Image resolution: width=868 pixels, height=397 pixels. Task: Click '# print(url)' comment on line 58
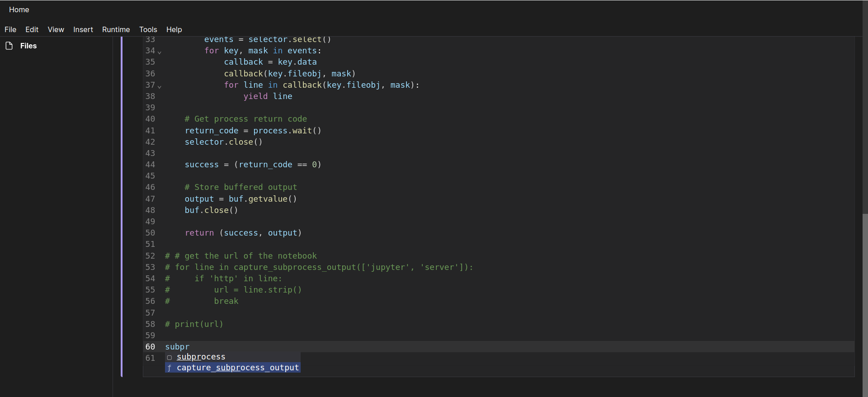click(194, 324)
